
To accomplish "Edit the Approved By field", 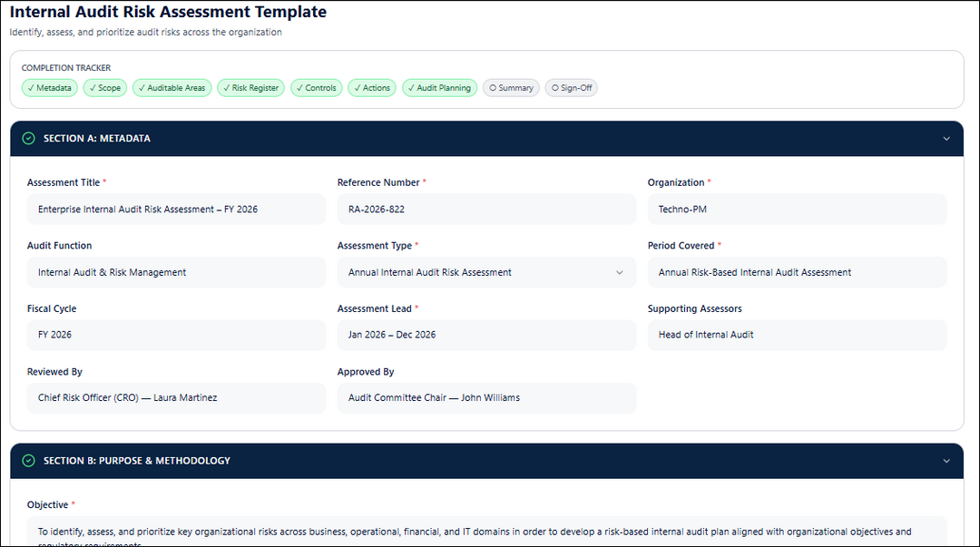I will 486,398.
